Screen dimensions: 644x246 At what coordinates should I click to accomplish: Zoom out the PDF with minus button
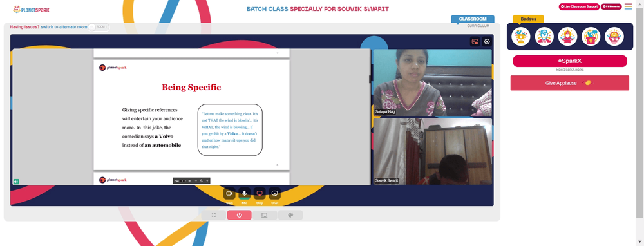(x=196, y=181)
